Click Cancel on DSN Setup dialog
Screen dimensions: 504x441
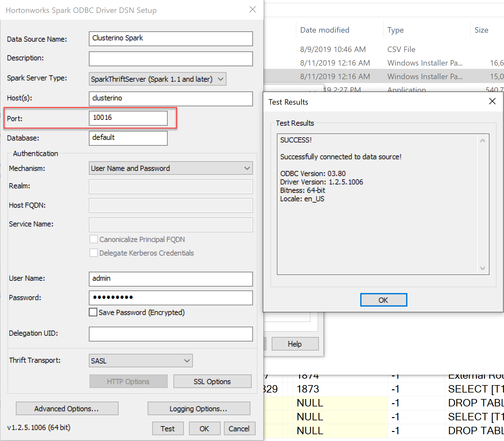pos(239,428)
